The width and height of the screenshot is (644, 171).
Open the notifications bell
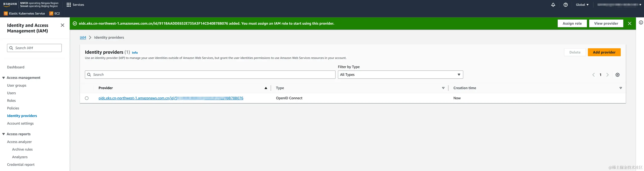553,5
